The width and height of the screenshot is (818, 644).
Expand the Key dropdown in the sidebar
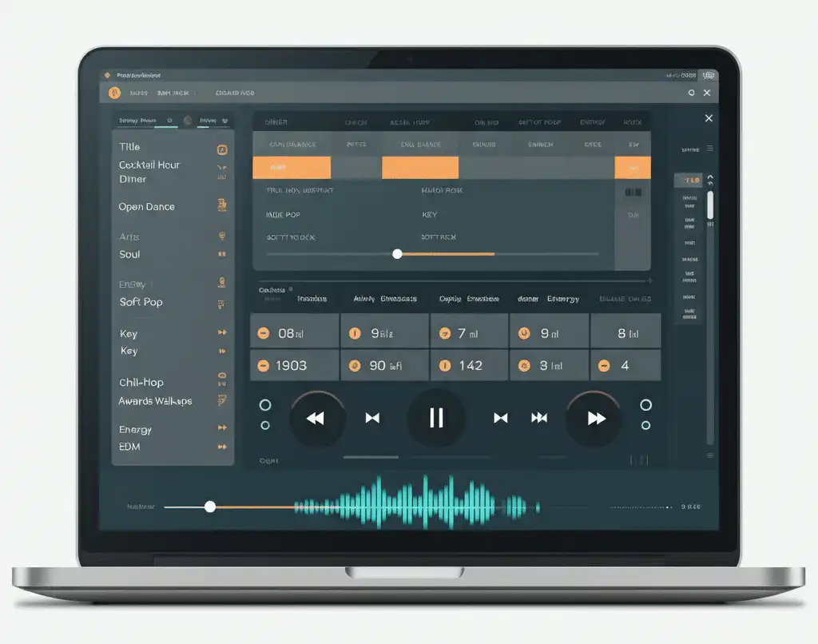pyautogui.click(x=224, y=333)
